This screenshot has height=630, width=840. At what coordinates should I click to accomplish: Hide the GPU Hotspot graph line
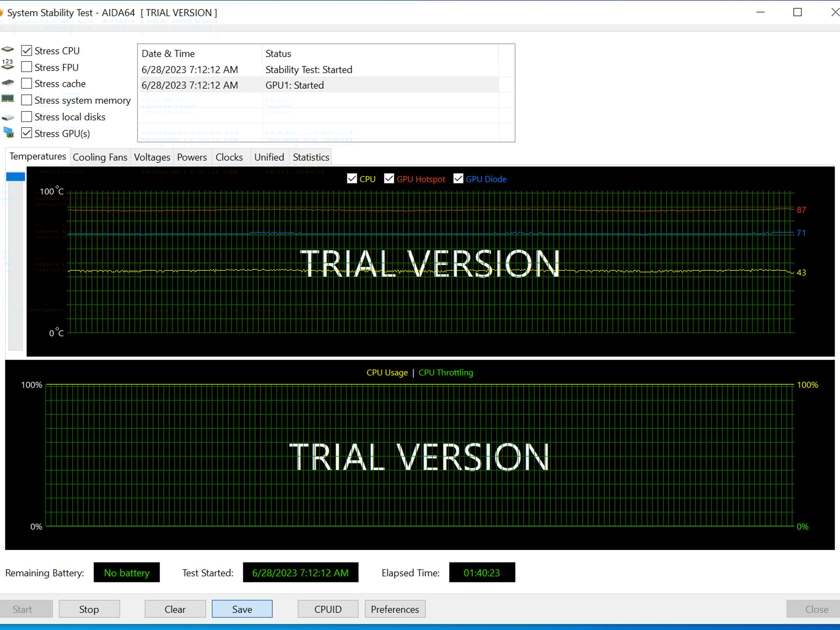point(389,179)
